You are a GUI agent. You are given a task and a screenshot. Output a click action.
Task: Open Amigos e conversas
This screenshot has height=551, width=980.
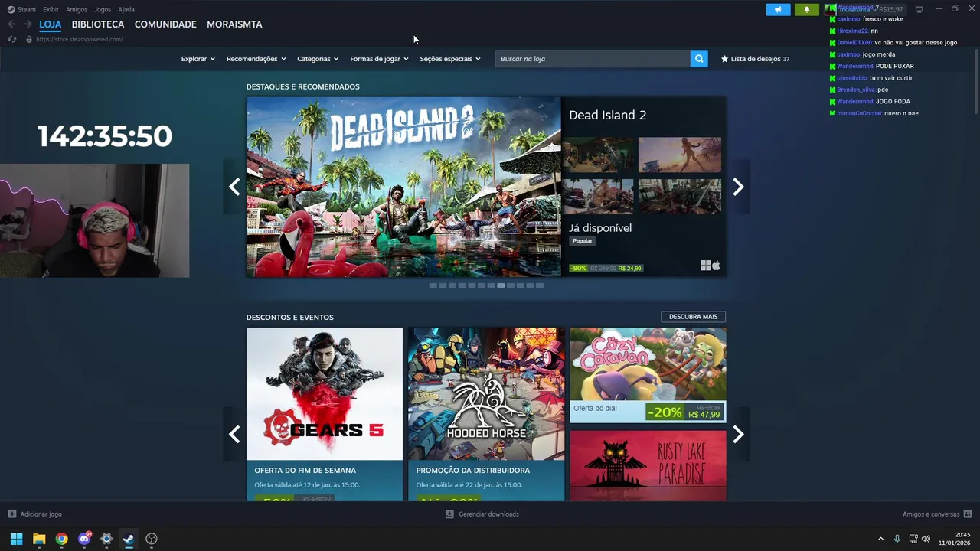(937, 514)
